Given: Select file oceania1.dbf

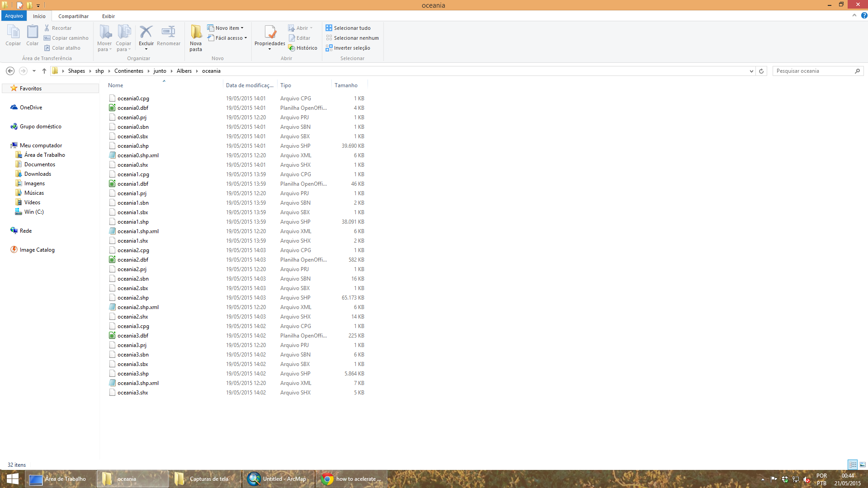Looking at the screenshot, I should [133, 184].
